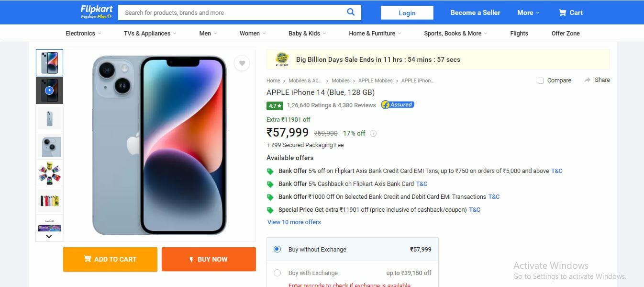Show more thumbnails with down chevron
The width and height of the screenshot is (644, 287).
coord(49,236)
